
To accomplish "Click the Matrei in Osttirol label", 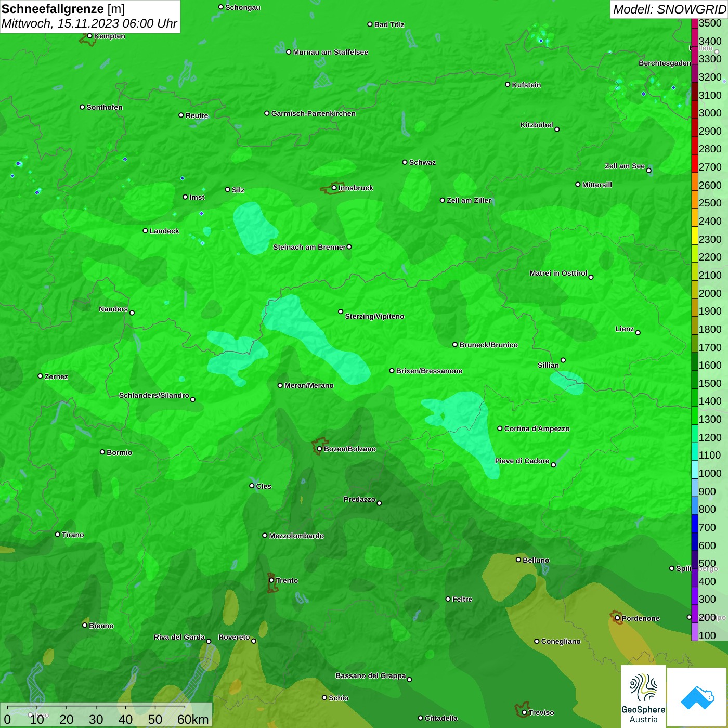I will tap(558, 273).
